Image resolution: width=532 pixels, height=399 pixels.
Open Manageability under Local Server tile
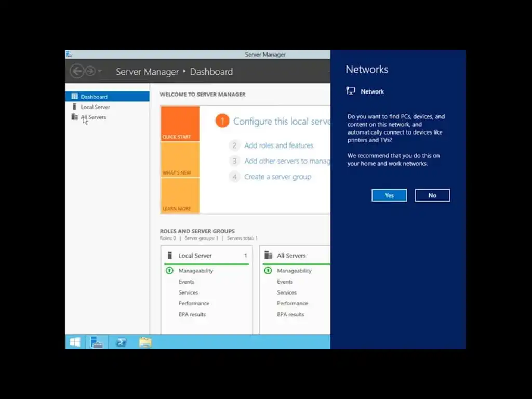(x=195, y=271)
